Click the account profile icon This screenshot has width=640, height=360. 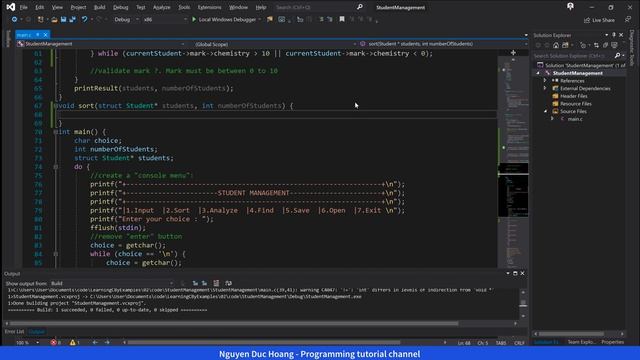click(570, 6)
